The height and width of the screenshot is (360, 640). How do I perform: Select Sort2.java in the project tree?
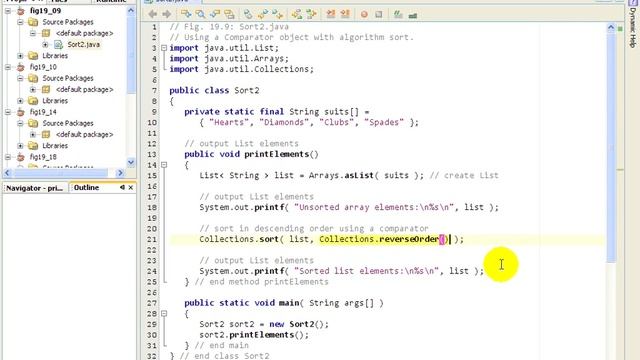tap(84, 44)
